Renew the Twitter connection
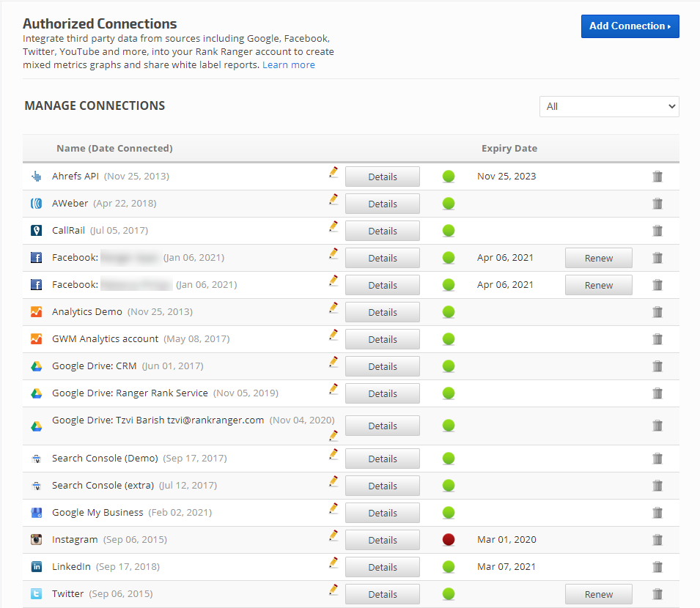 (x=598, y=594)
